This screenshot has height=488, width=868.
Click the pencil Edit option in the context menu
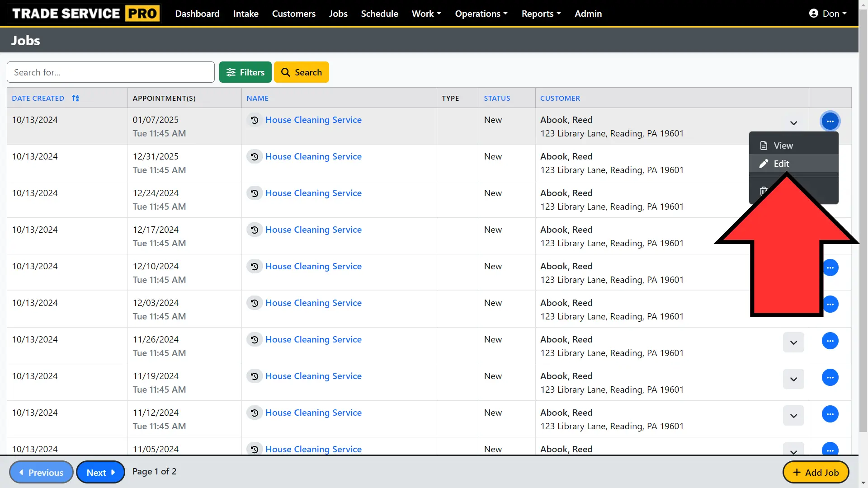781,164
